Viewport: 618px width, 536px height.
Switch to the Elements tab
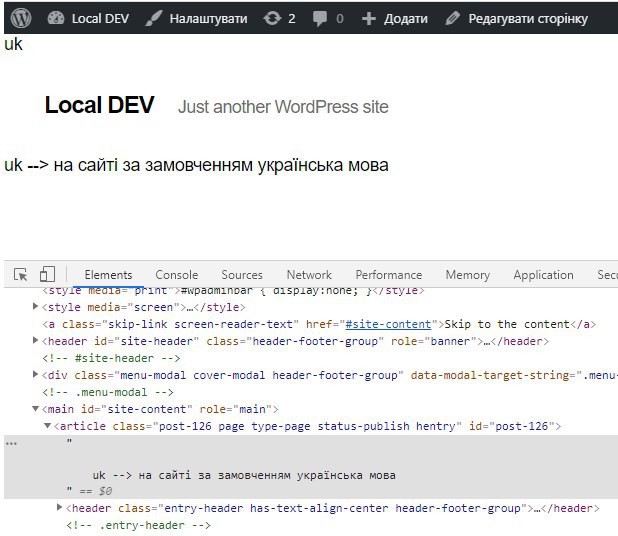108,275
